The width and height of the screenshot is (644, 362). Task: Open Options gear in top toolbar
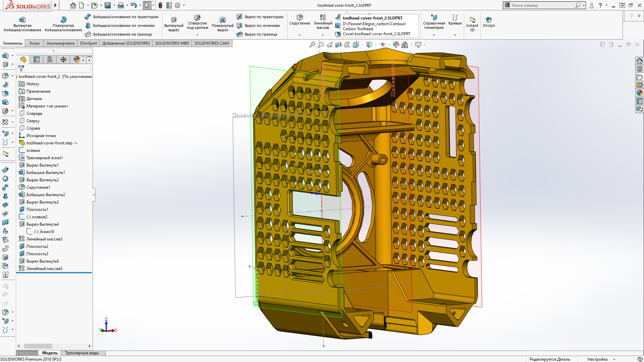pyautogui.click(x=177, y=5)
